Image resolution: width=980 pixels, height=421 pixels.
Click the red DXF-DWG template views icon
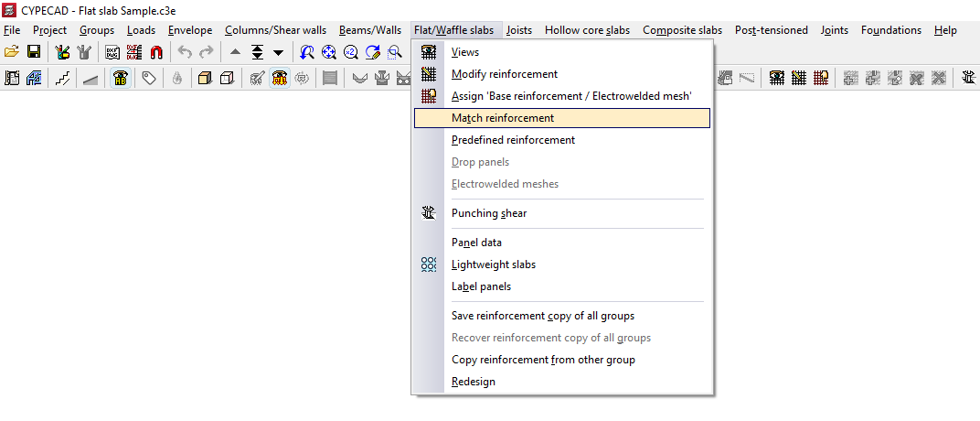pyautogui.click(x=134, y=52)
